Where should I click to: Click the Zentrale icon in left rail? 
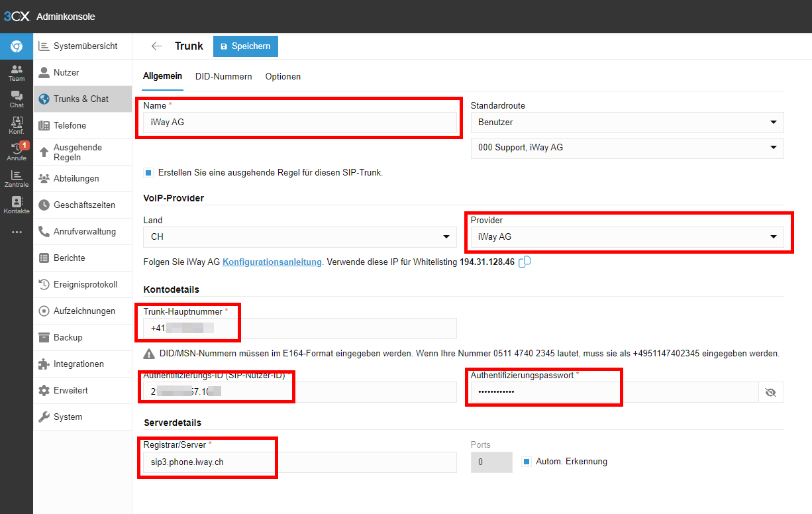17,179
